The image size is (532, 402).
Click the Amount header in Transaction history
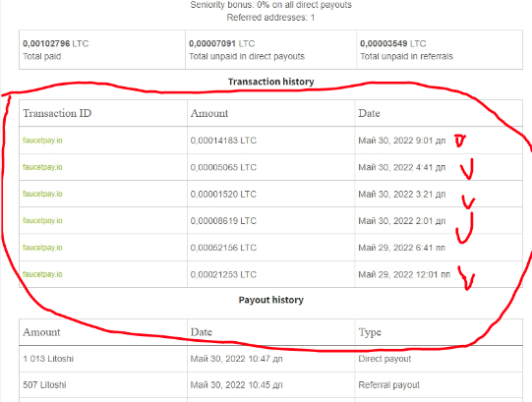tap(209, 113)
